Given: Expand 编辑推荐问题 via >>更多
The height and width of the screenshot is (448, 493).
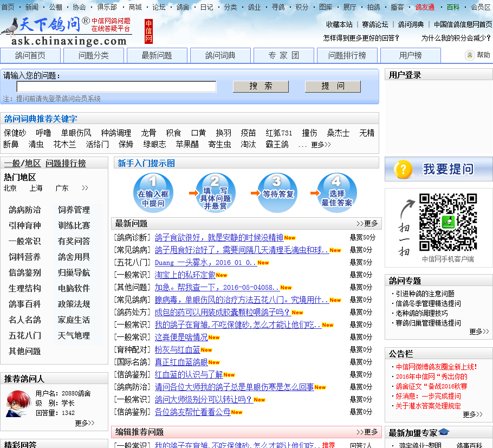Looking at the screenshot, I should pos(367,432).
